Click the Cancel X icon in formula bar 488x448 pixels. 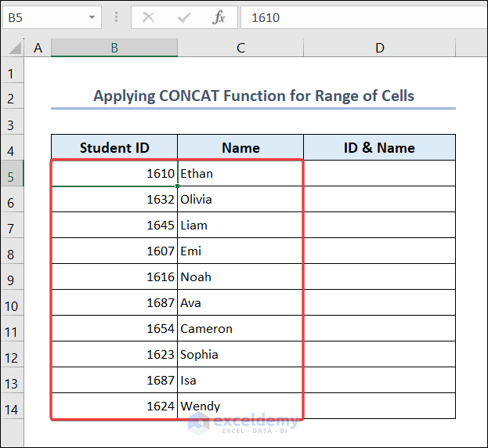click(x=149, y=17)
